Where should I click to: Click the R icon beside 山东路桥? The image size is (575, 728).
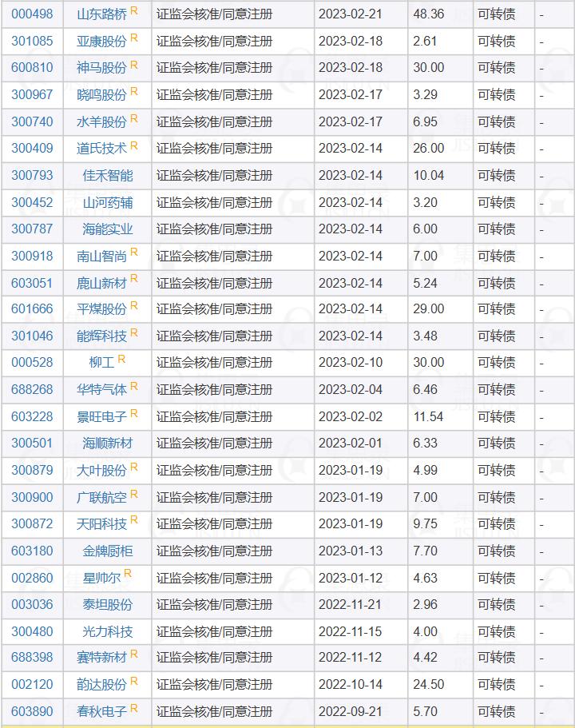point(134,10)
